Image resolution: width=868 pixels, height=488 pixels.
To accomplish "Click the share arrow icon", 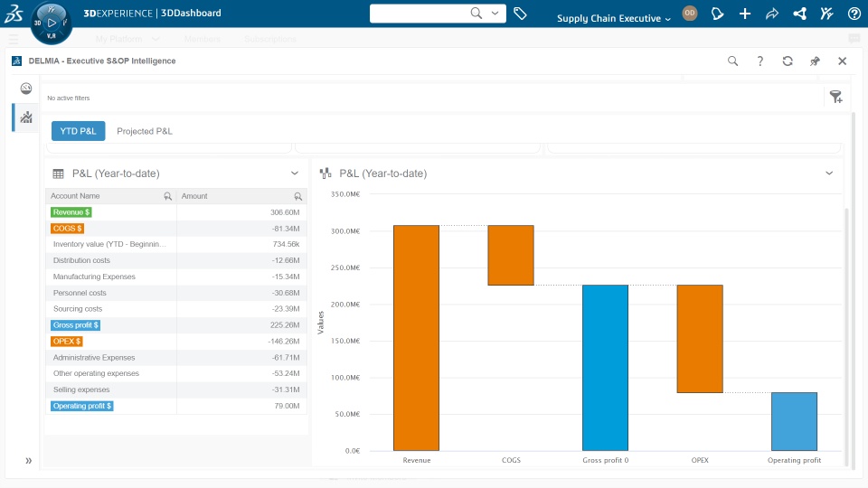I will click(x=771, y=14).
